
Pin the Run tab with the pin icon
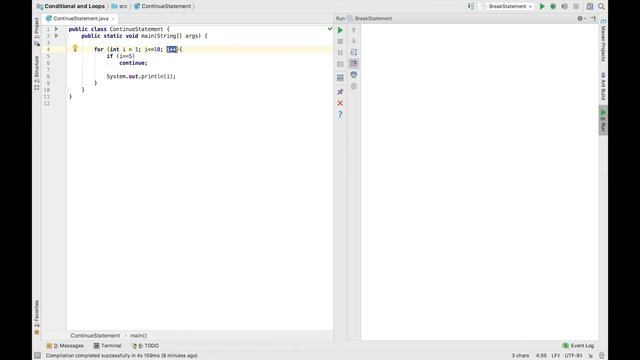340,92
